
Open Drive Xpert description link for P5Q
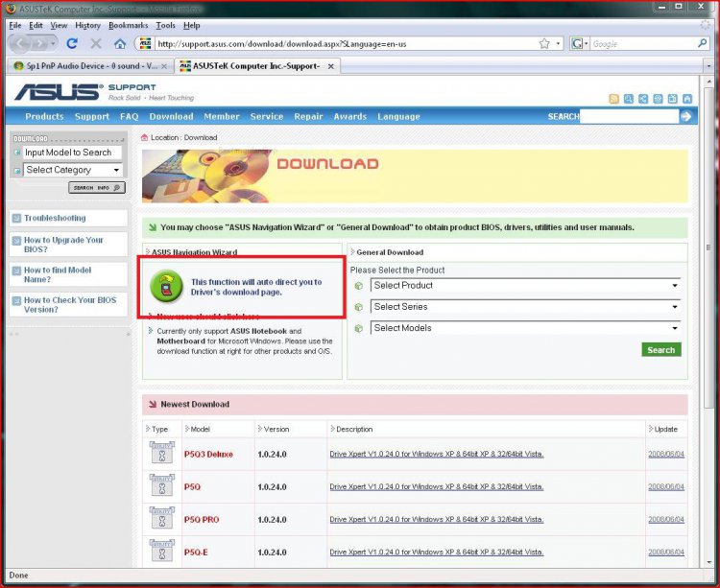click(x=437, y=486)
